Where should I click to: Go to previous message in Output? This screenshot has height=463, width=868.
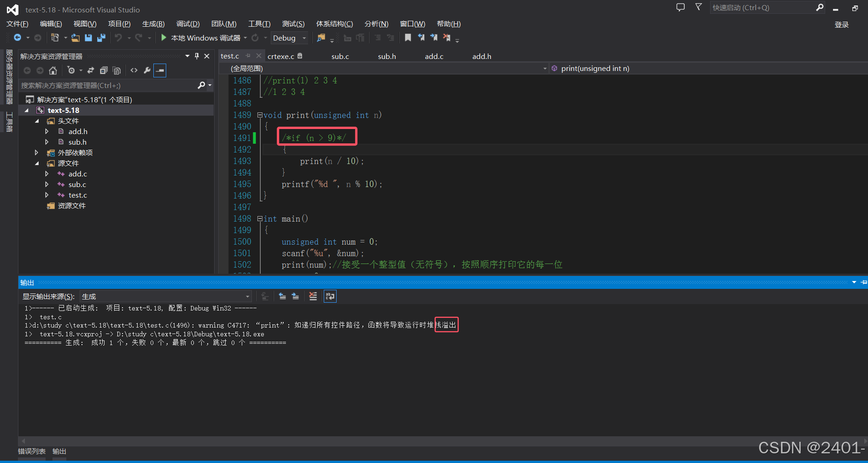click(x=282, y=296)
